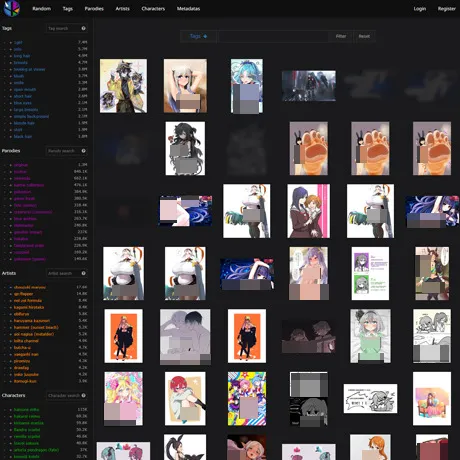Screen dimensions: 460x460
Task: Open the dark rainy street scene thumbnail
Action: pyautogui.click(x=309, y=86)
